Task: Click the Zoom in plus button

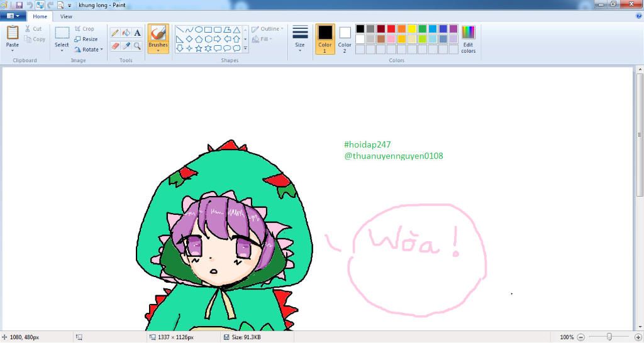Action: (638, 337)
